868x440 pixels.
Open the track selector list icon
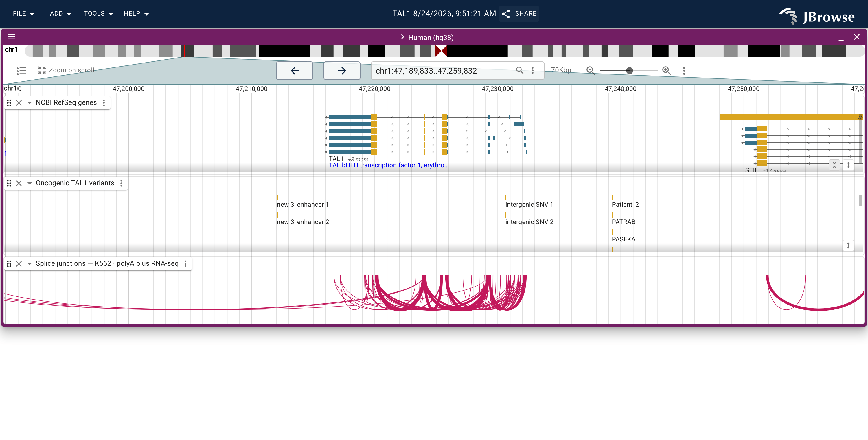(x=22, y=70)
